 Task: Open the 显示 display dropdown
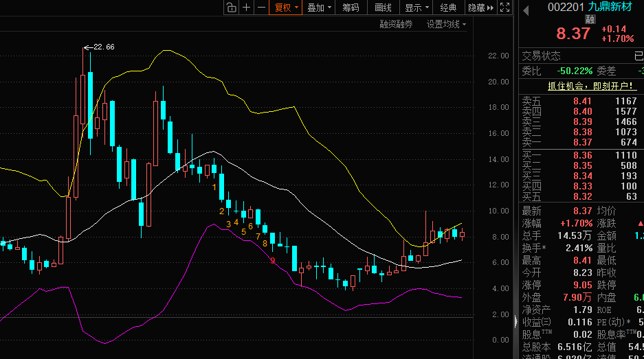click(417, 8)
